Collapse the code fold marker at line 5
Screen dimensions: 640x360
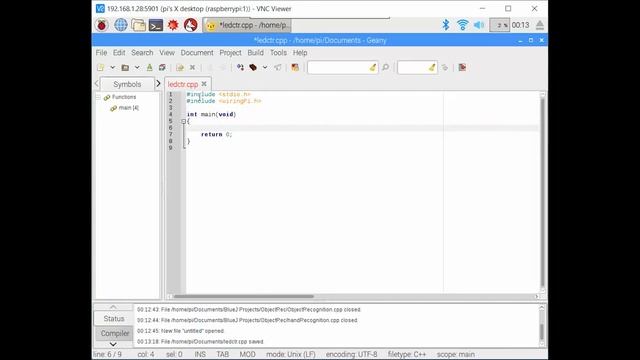183,121
